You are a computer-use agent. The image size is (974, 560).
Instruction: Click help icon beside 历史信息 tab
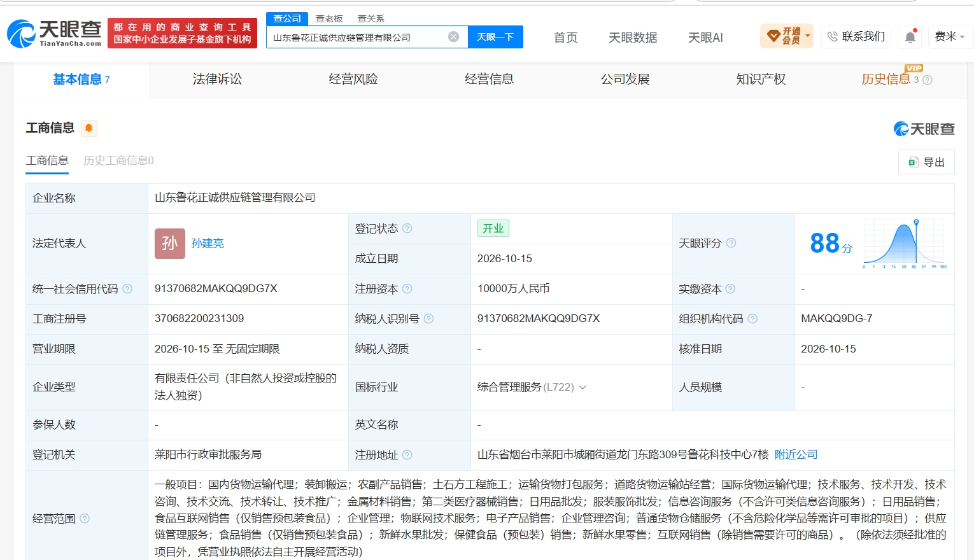[928, 80]
